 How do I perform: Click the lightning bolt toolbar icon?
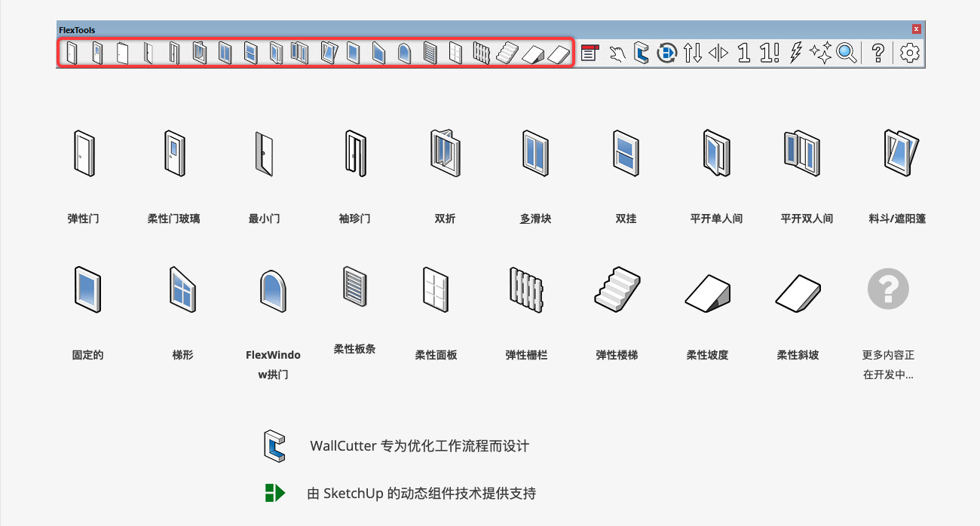(x=795, y=53)
